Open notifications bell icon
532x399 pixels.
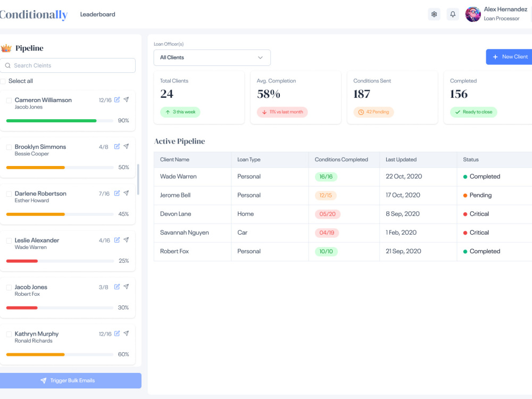point(453,14)
